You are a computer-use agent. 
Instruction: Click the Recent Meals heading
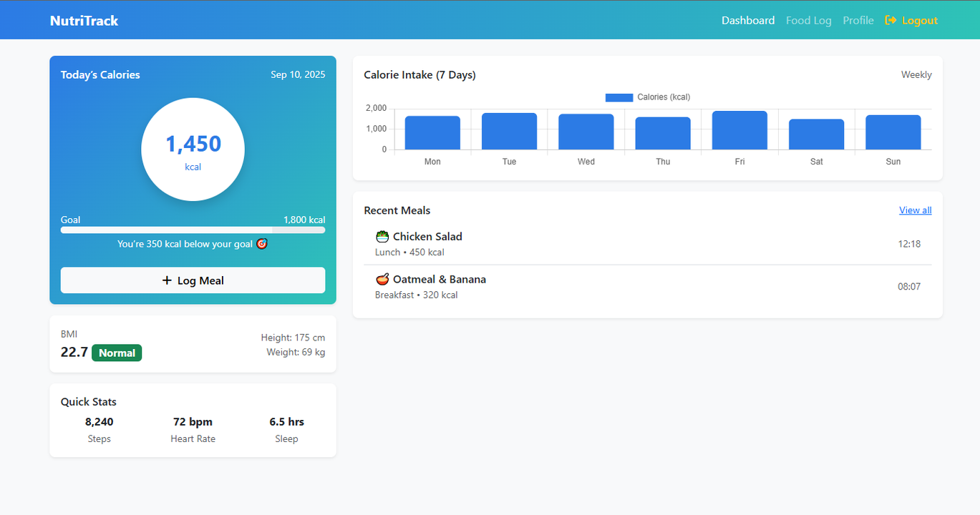tap(397, 210)
